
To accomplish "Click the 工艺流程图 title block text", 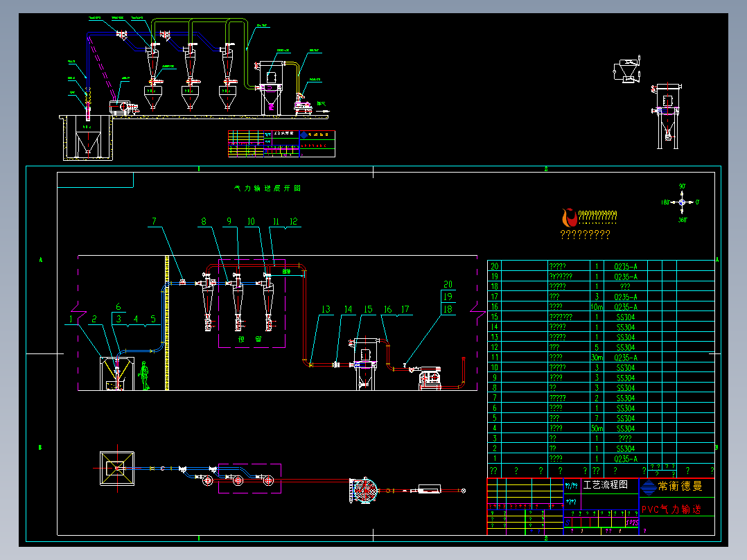I will coord(605,485).
